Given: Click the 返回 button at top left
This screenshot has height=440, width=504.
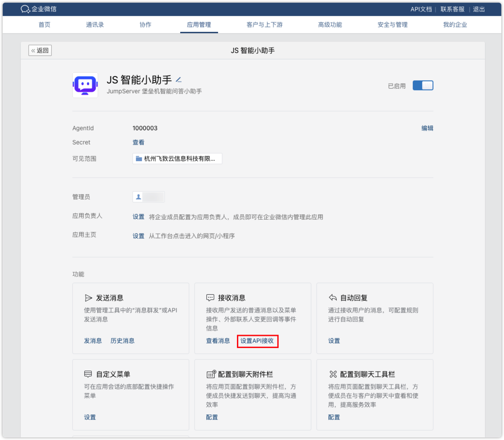Looking at the screenshot, I should coord(40,50).
